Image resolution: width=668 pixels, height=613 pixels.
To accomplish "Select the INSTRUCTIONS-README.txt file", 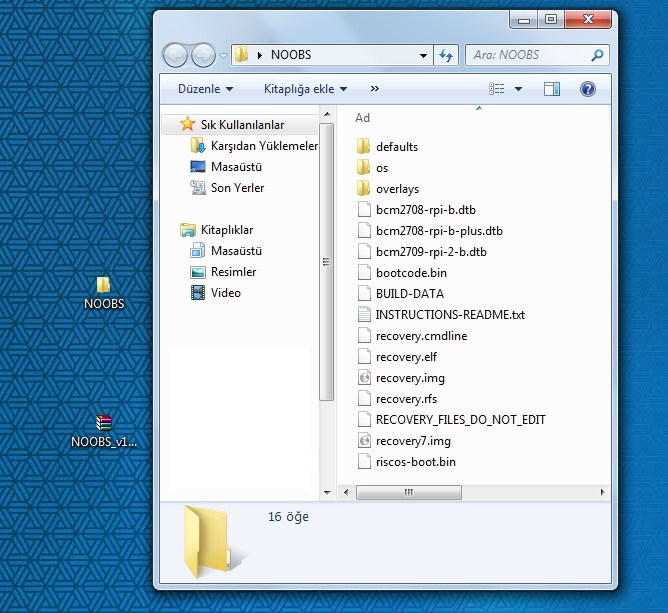I will [x=441, y=315].
